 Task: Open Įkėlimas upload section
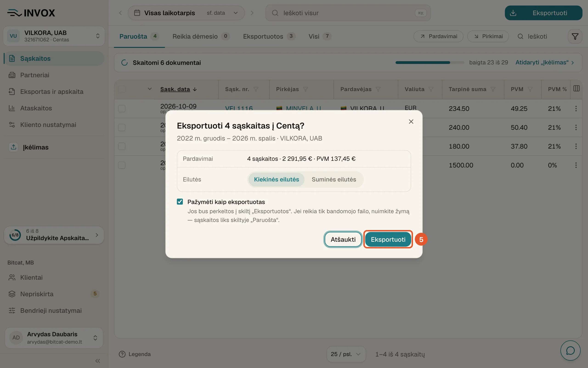click(54, 147)
